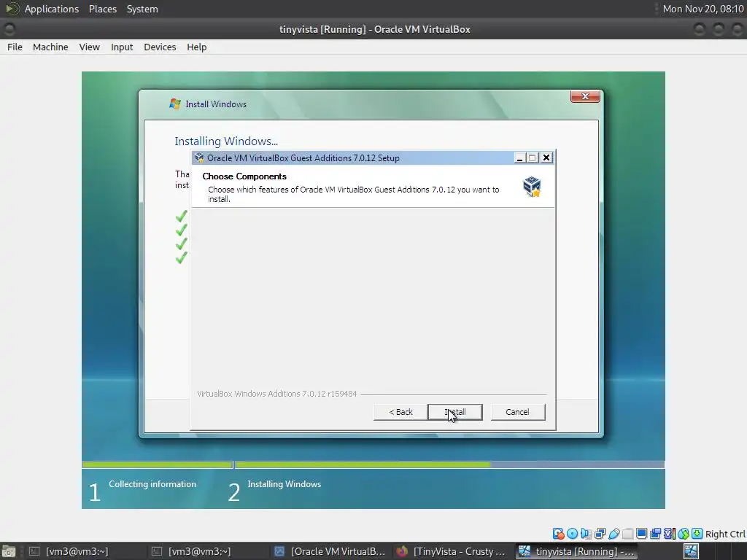Open the System menu in top panel
This screenshot has height=560, width=747.
(142, 9)
